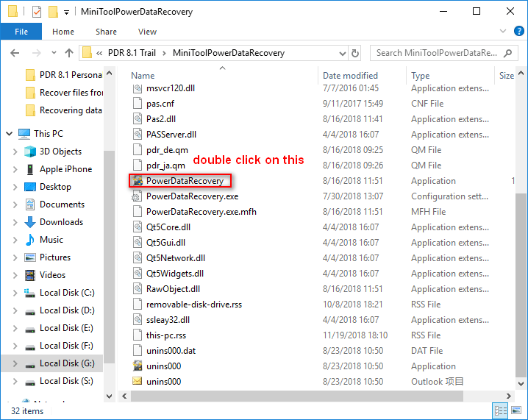Collapse the This PC tree node
The image size is (528, 420).
pyautogui.click(x=9, y=134)
